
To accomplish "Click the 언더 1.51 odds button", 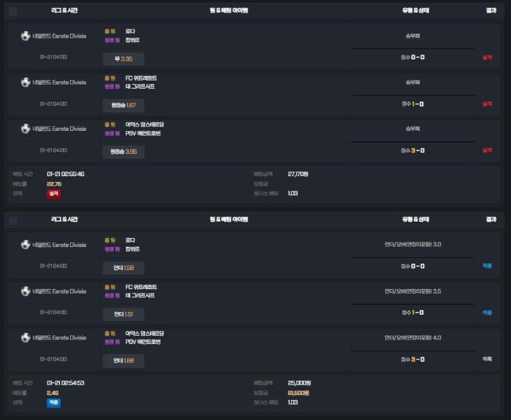I will [123, 314].
